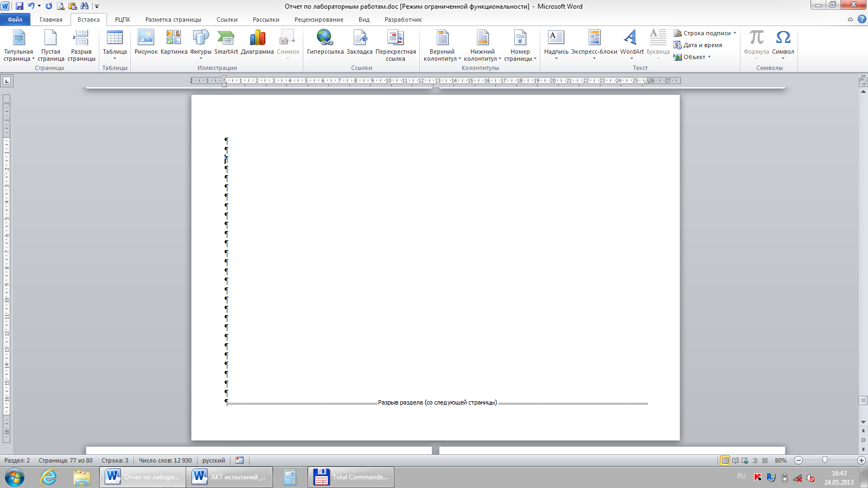Save the document from Quick Access Toolbar
The image size is (868, 488).
tap(20, 6)
